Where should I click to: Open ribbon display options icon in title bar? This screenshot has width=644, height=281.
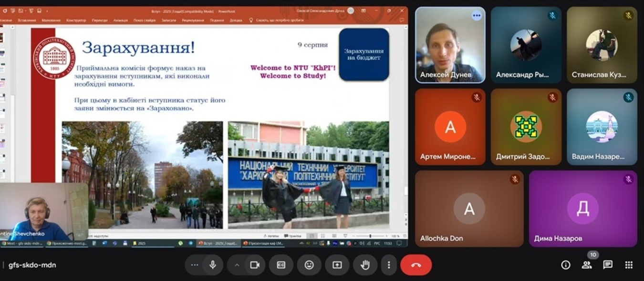[x=363, y=11]
